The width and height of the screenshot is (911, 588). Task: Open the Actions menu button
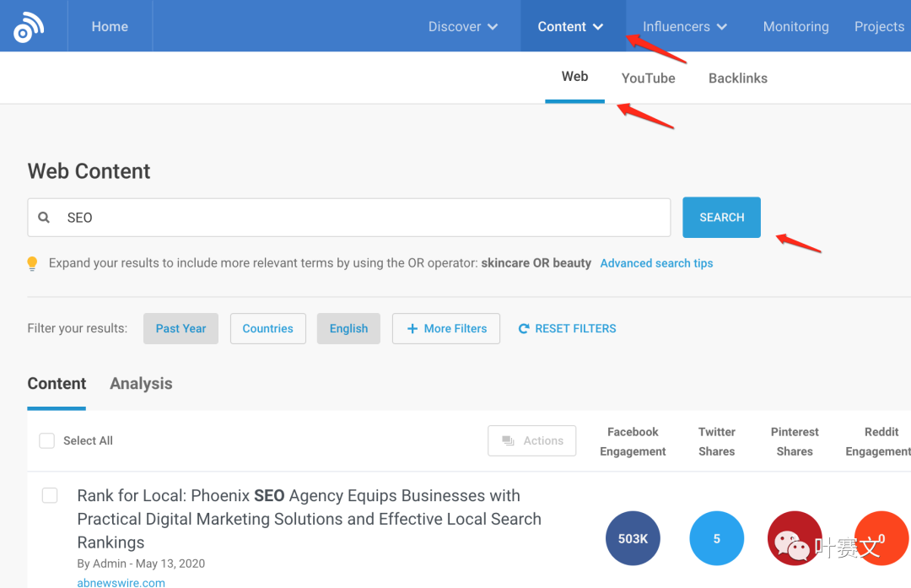[531, 441]
